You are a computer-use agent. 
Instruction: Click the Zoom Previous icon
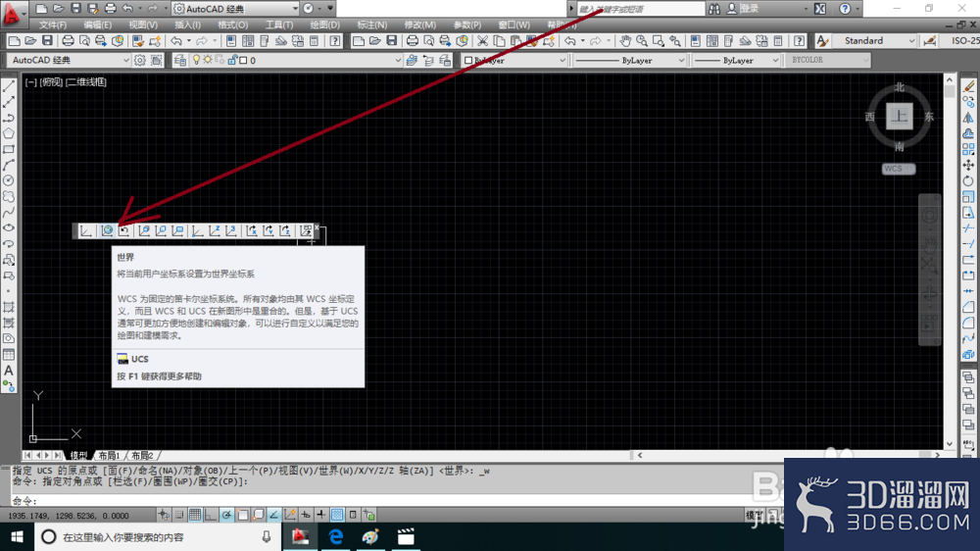675,40
